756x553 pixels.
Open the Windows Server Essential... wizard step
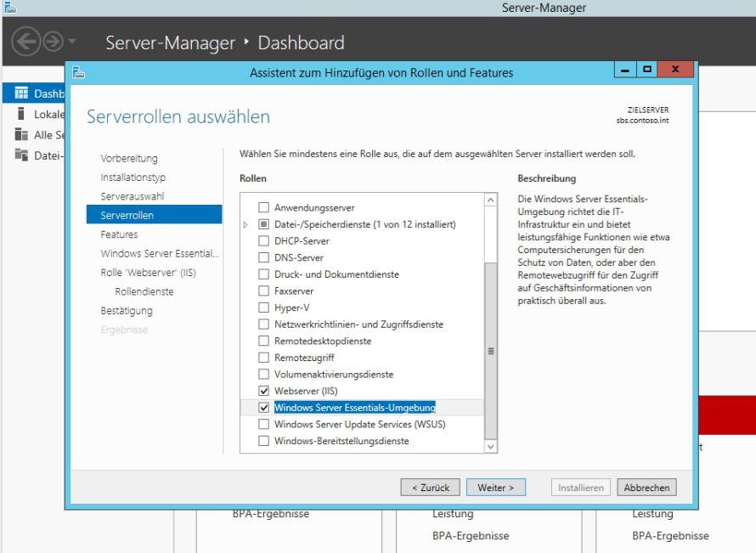(160, 253)
